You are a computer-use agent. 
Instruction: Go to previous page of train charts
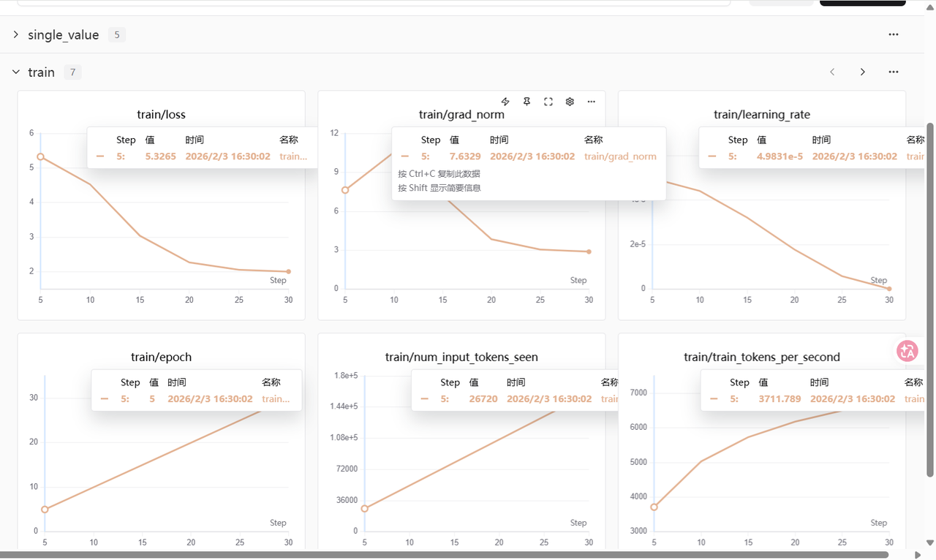(832, 72)
